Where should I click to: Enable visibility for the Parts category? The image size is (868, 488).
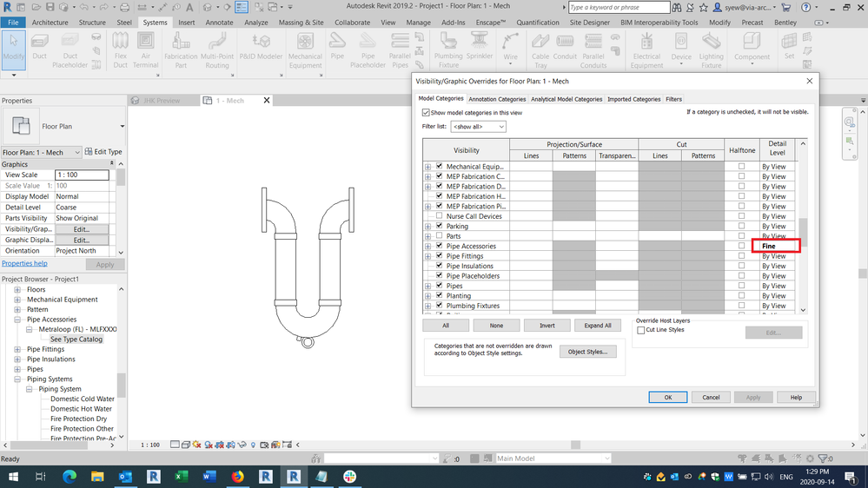point(440,235)
